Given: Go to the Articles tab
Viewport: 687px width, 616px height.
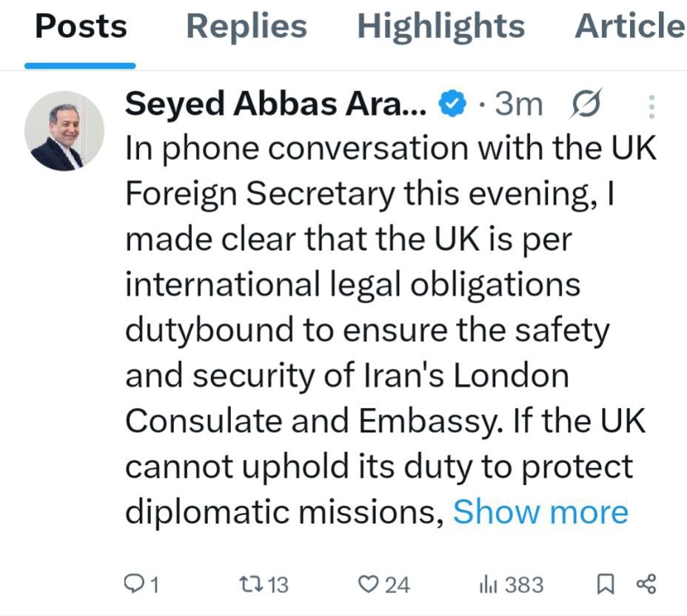Looking at the screenshot, I should pos(629,27).
